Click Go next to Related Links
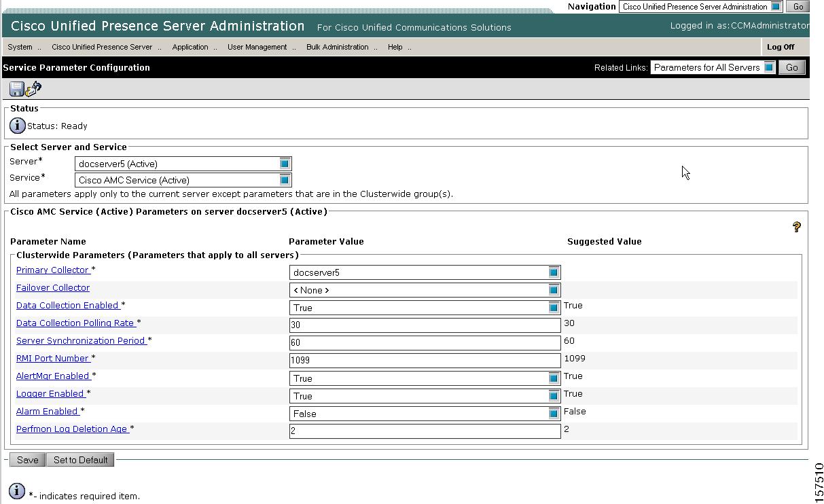The width and height of the screenshot is (824, 504). point(791,67)
